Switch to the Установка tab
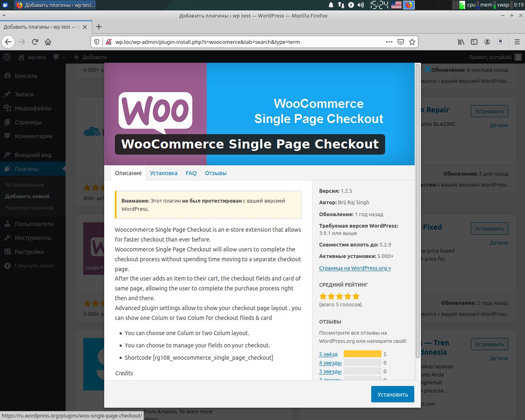Screen dimensions: 525x420 164,173
